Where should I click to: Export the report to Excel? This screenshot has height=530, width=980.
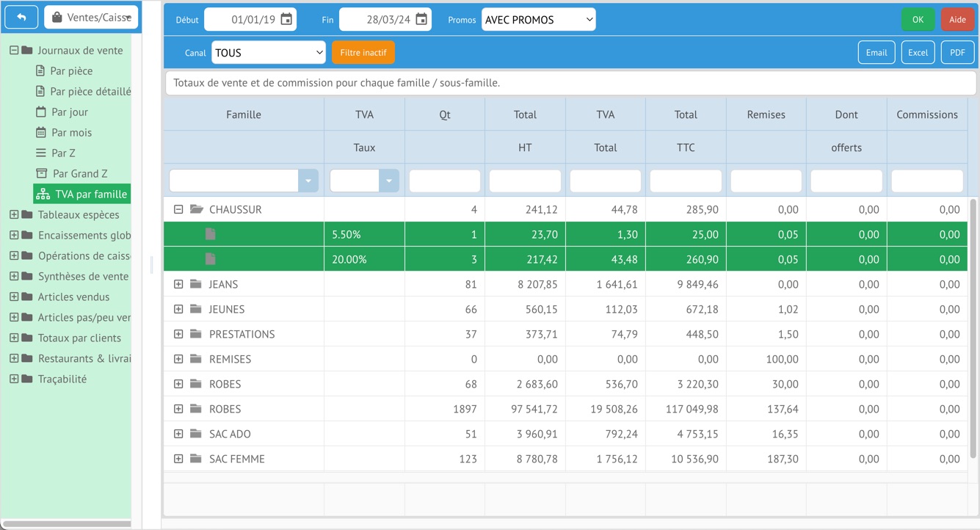(x=918, y=53)
